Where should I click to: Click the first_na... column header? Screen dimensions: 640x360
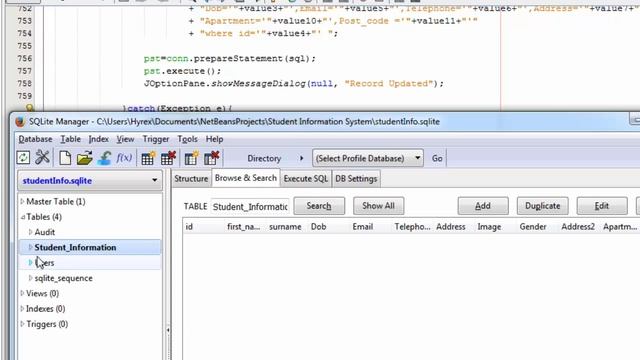click(246, 227)
